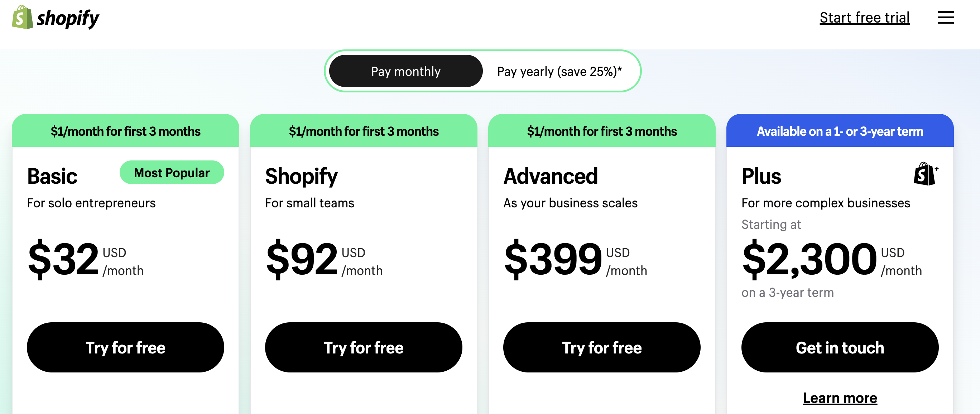Click the Most Popular badge
The image size is (980, 414).
(172, 172)
